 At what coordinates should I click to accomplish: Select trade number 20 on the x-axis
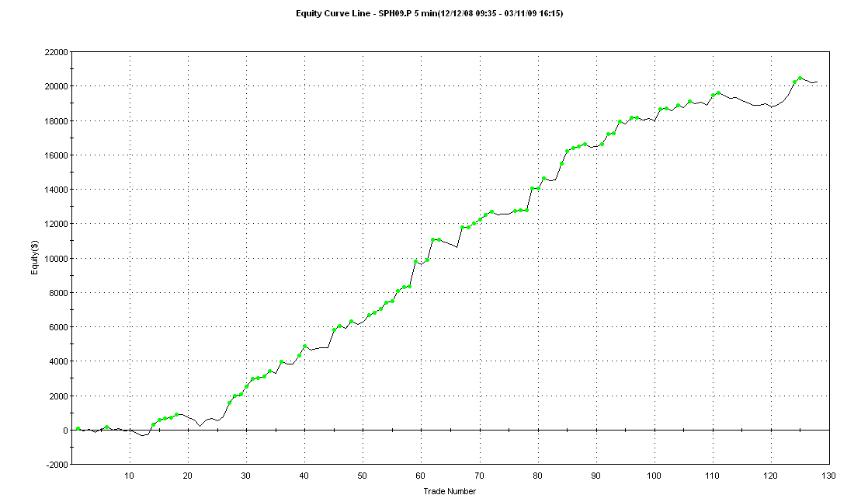pyautogui.click(x=188, y=476)
